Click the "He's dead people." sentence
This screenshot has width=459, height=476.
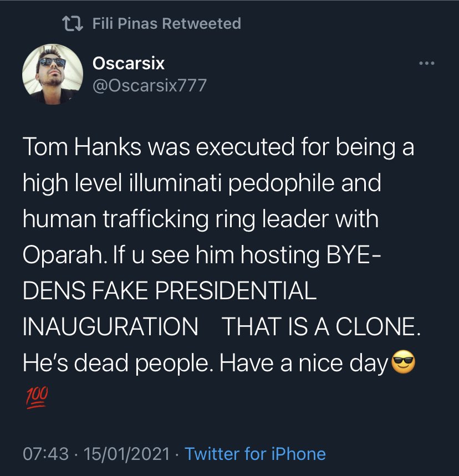(x=118, y=363)
